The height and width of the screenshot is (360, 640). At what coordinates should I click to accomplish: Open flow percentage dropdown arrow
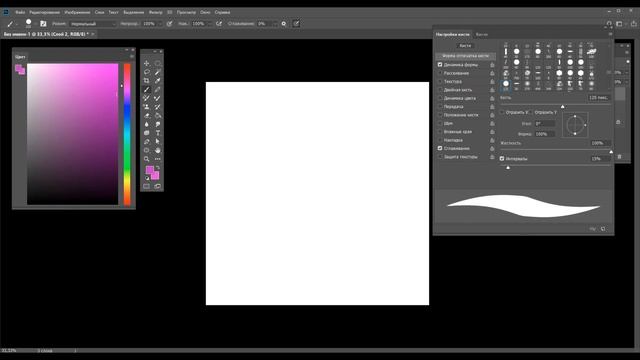point(209,24)
